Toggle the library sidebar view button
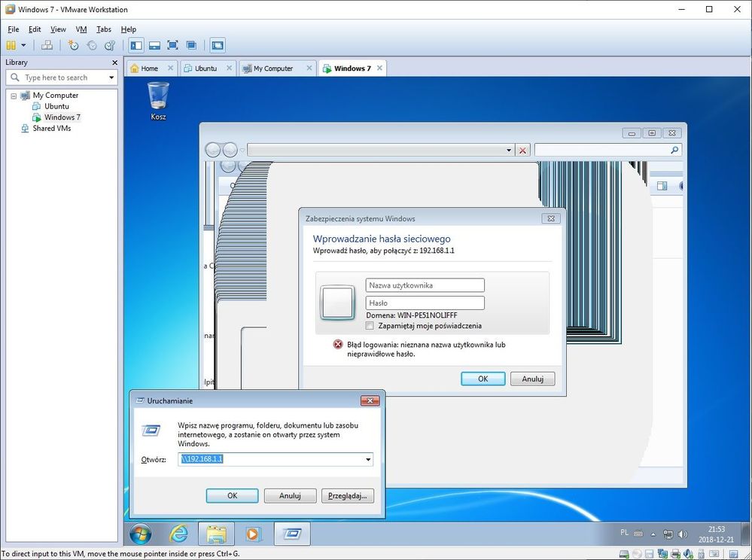Screen dimensions: 752x560 pos(136,45)
